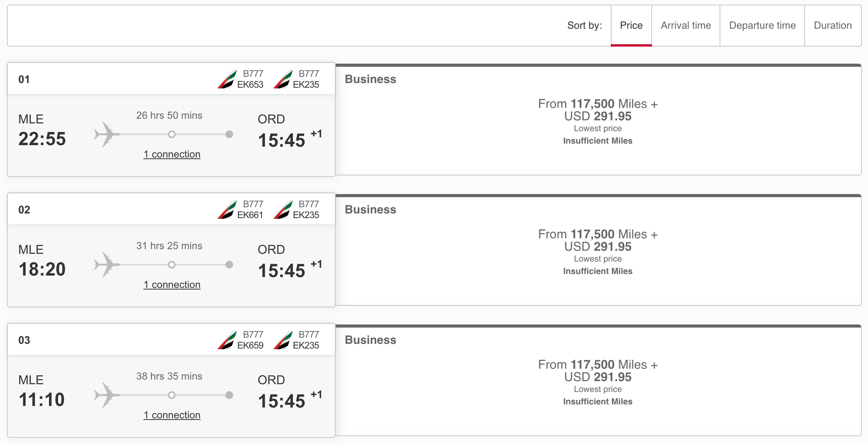
Task: Select Business fare for flight 03
Action: click(x=598, y=377)
